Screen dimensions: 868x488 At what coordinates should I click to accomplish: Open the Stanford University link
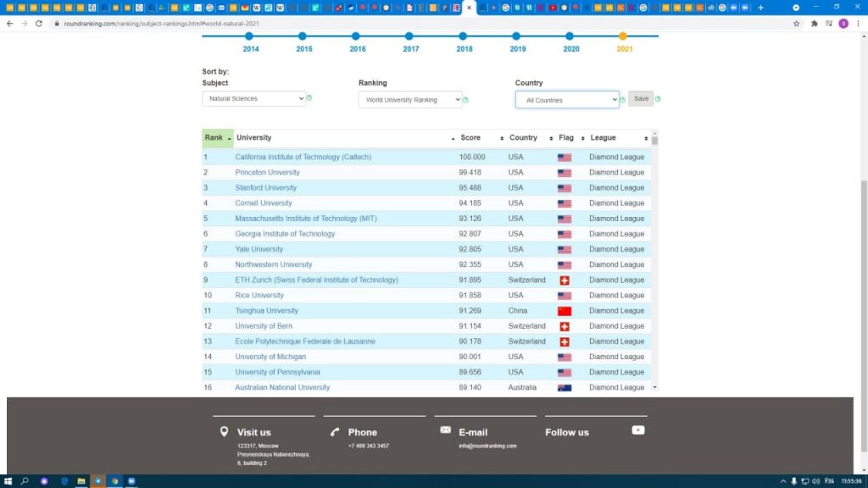point(265,188)
